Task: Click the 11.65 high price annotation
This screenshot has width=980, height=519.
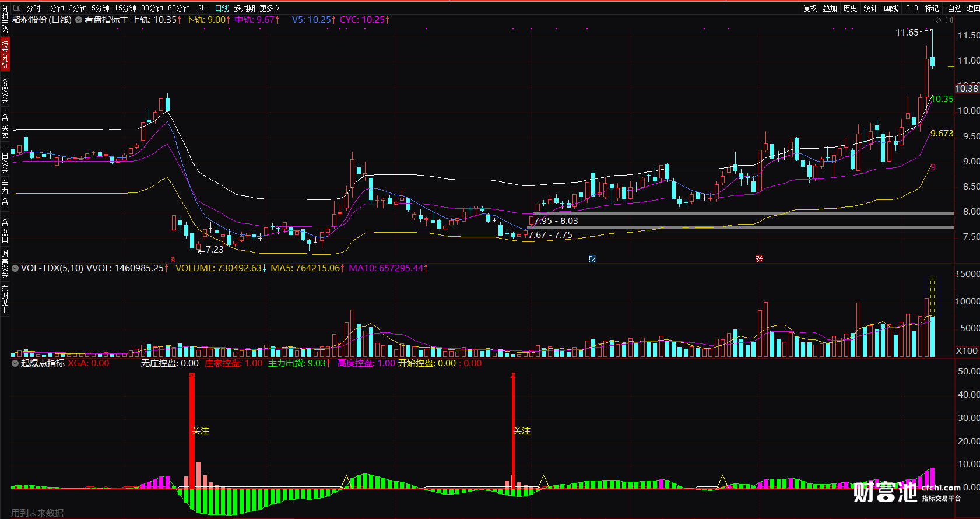Action: (x=907, y=33)
